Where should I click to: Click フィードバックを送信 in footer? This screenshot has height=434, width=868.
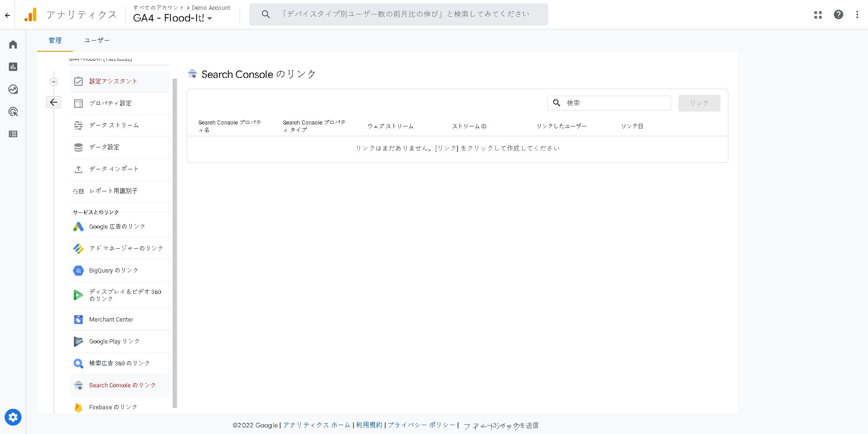[x=501, y=426]
